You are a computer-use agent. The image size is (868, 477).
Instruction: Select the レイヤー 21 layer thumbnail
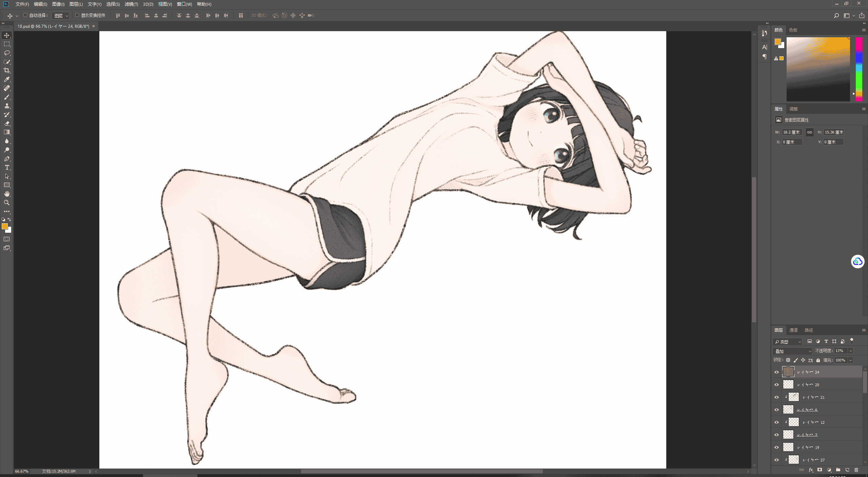[x=794, y=397]
